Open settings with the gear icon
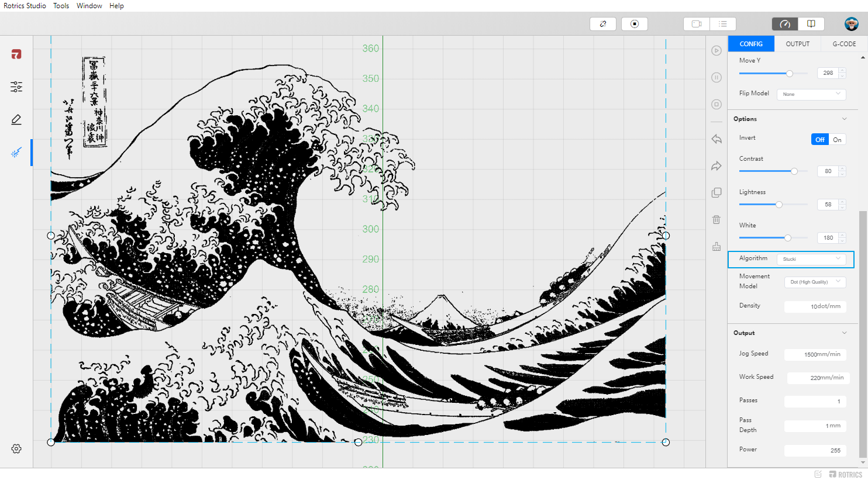The height and width of the screenshot is (480, 868). point(16,449)
